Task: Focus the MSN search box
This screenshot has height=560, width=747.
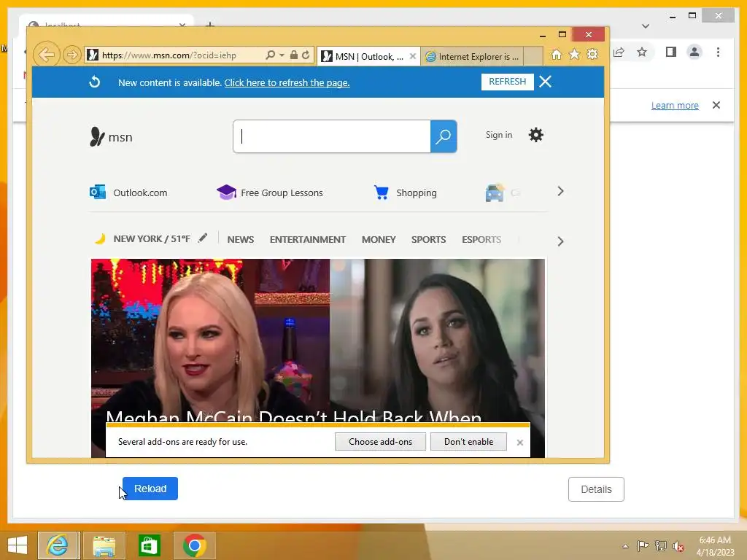Action: coord(332,136)
